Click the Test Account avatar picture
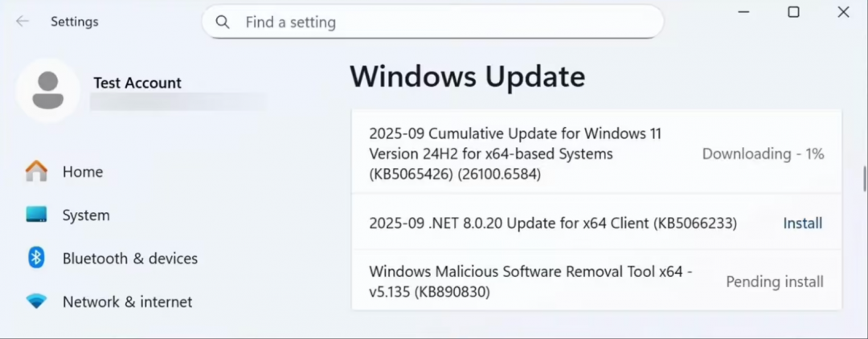The width and height of the screenshot is (868, 339). point(47,90)
